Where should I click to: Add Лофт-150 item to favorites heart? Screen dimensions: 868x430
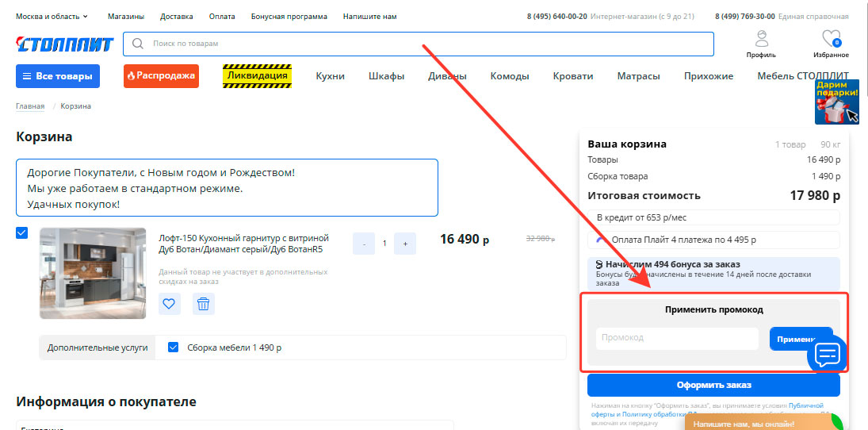coord(170,304)
